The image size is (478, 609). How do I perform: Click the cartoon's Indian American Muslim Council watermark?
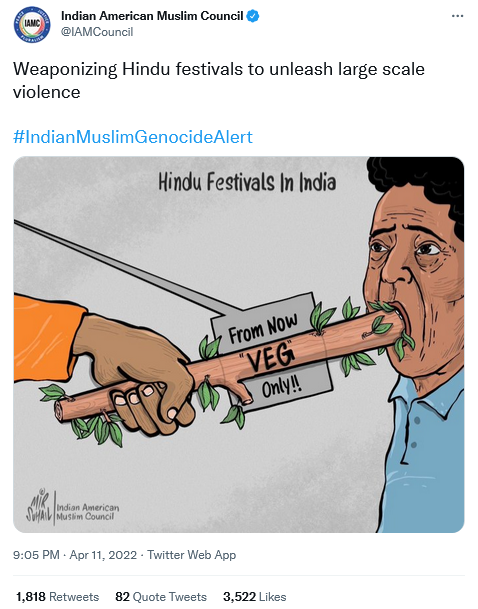88,512
